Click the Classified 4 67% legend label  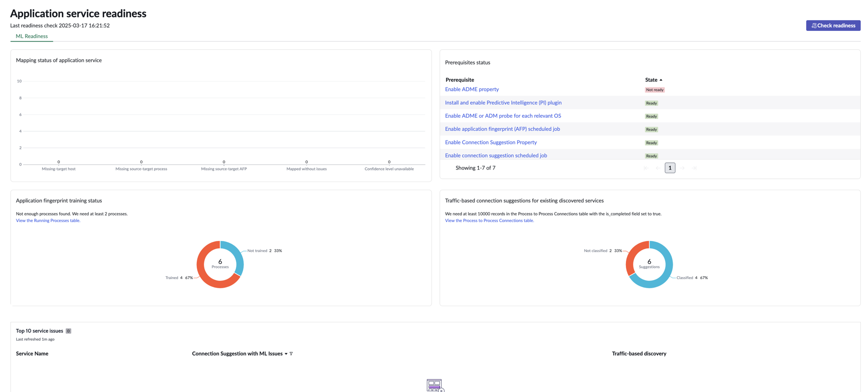click(x=692, y=278)
